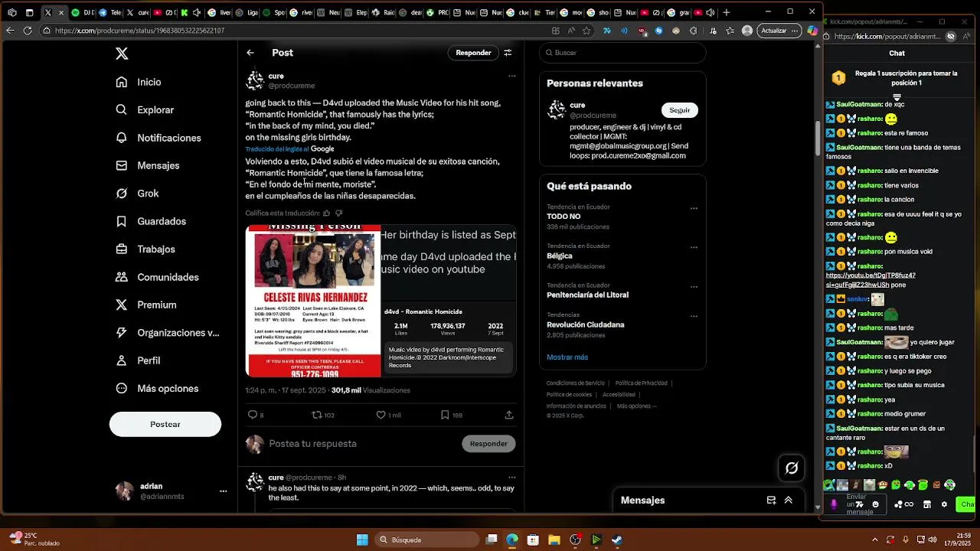
Task: Open a new browser tab with plus
Action: (726, 12)
